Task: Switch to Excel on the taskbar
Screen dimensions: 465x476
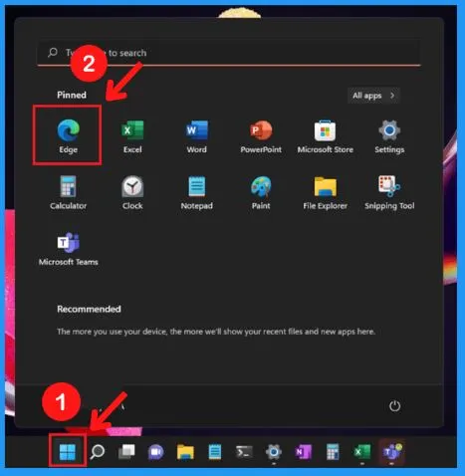Action: (361, 452)
